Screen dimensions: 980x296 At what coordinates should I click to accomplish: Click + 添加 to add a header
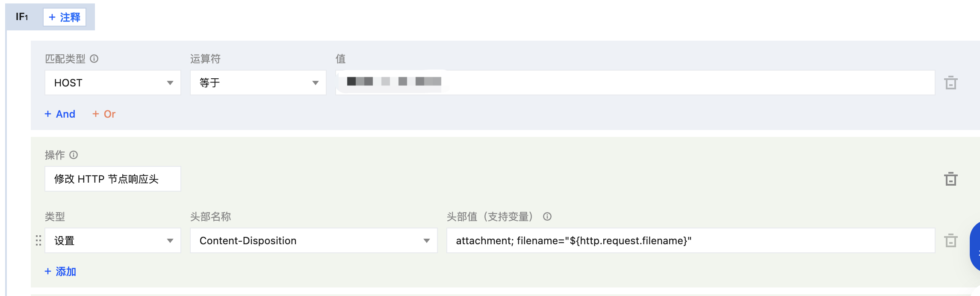tap(61, 271)
